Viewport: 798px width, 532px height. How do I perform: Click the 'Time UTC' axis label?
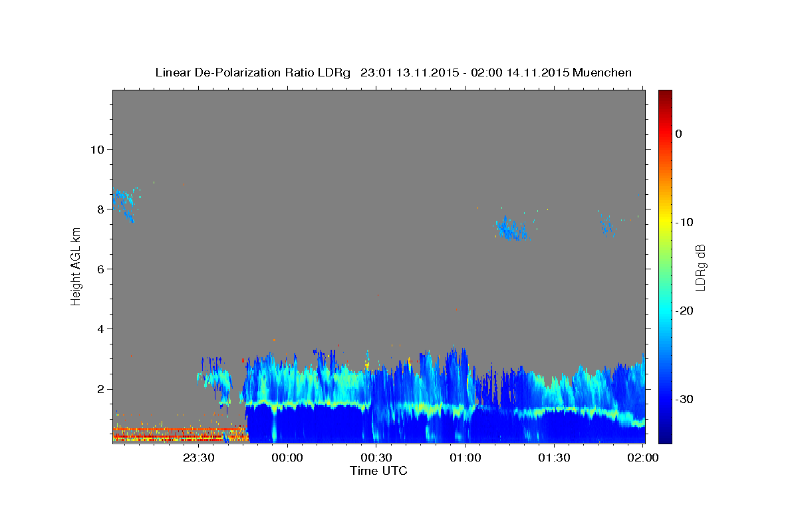pyautogui.click(x=378, y=471)
